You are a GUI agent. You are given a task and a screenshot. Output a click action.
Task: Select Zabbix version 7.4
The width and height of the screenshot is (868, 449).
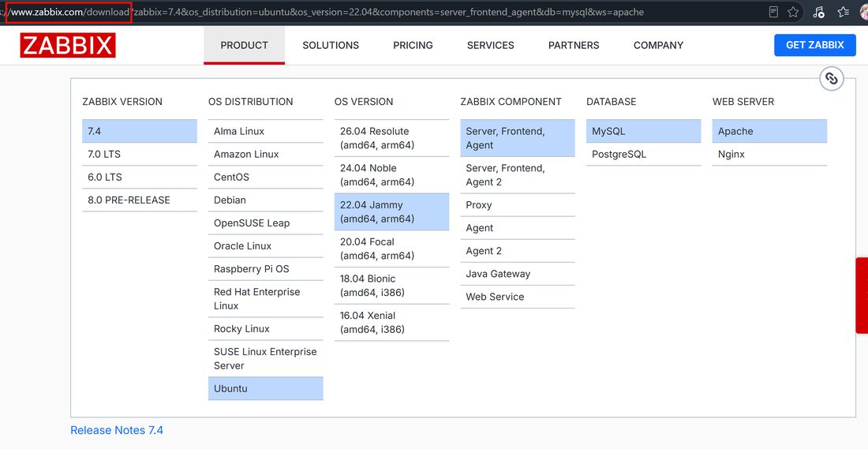140,131
